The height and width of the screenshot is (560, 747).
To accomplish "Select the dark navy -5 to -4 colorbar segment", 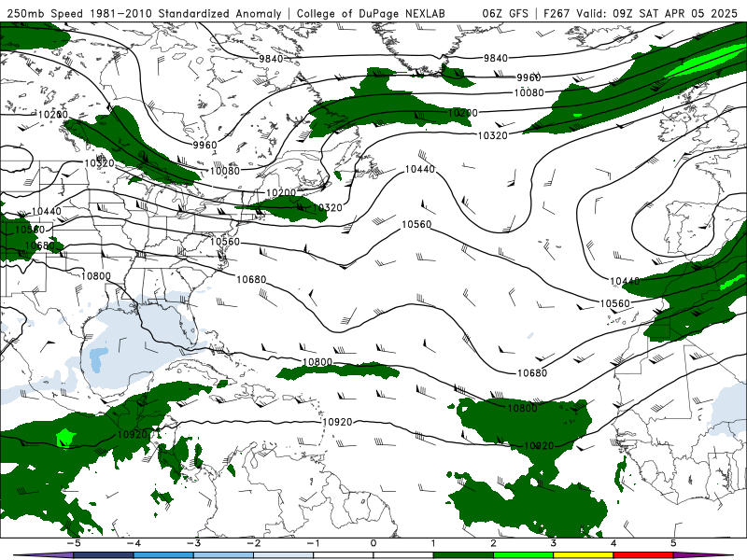I will [x=104, y=555].
